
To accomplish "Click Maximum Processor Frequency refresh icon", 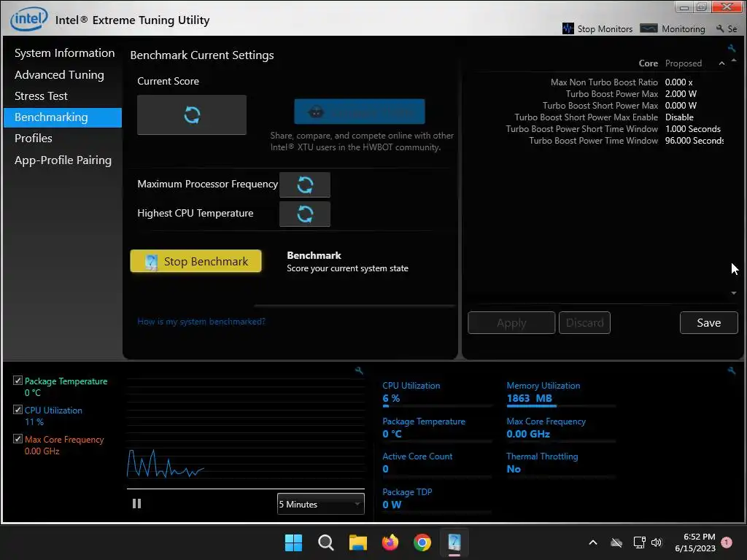I will tap(305, 184).
